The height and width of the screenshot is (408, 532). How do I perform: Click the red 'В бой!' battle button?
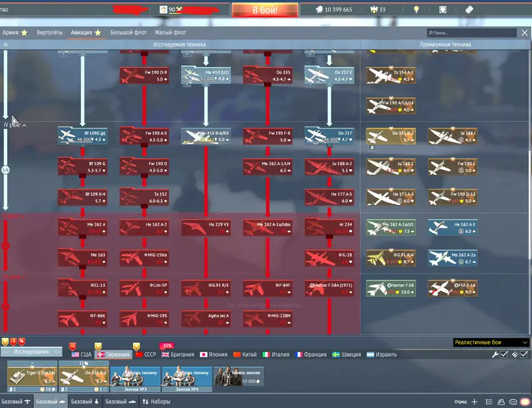click(x=264, y=10)
